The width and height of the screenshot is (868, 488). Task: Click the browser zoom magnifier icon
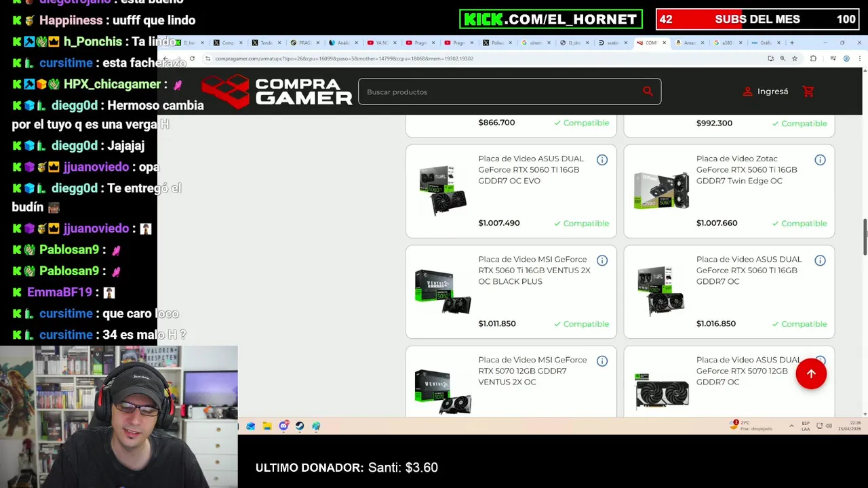click(783, 58)
